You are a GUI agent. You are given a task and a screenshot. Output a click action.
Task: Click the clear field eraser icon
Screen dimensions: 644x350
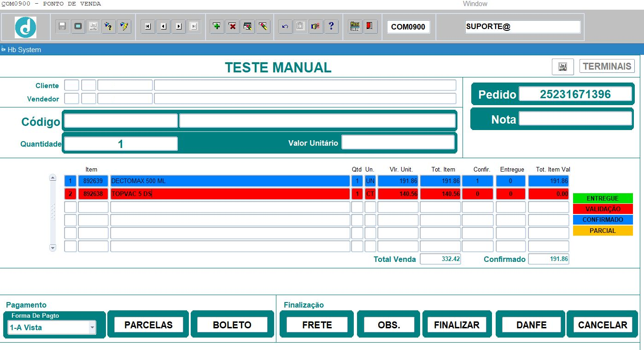[x=263, y=26]
